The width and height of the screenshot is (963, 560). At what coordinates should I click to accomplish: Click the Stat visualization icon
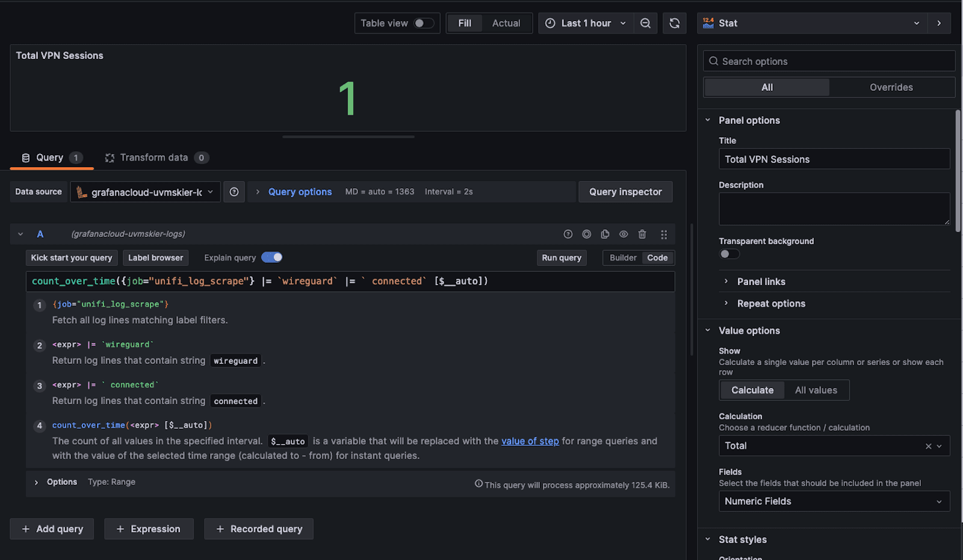coord(708,23)
